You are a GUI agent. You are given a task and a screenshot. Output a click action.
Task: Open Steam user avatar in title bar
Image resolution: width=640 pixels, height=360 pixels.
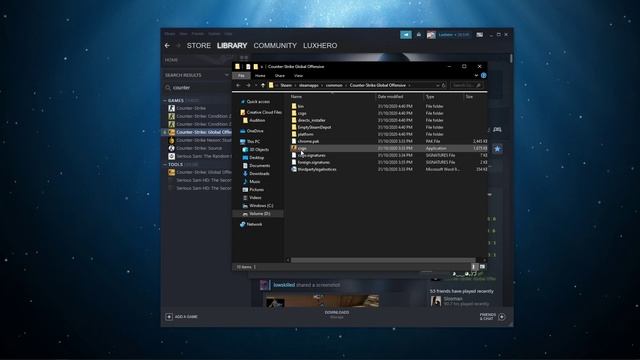[431, 35]
